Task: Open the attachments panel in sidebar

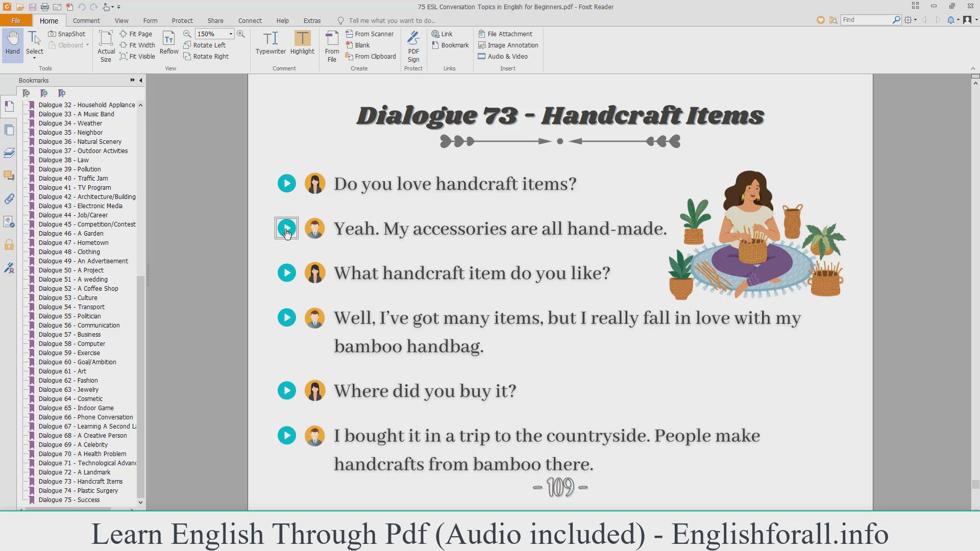Action: point(9,199)
